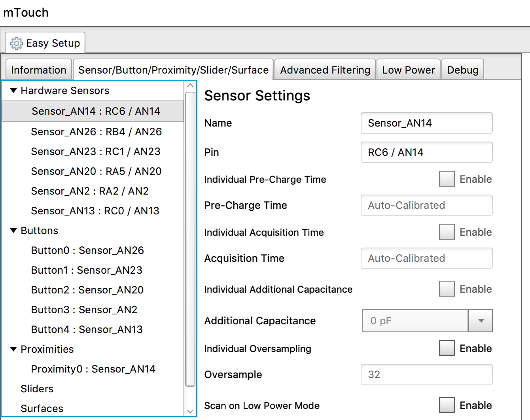Open the Additional Capacitance dropdown

pyautogui.click(x=480, y=321)
